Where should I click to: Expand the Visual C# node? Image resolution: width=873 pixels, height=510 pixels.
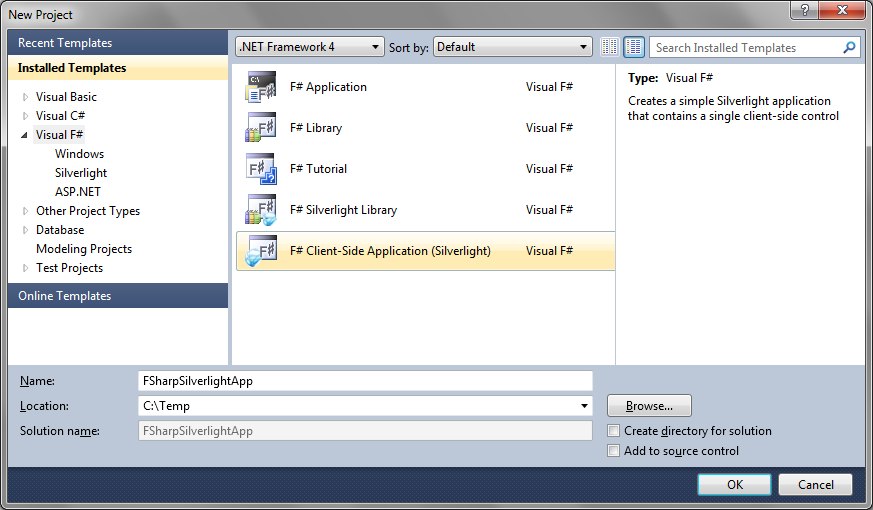tap(25, 116)
